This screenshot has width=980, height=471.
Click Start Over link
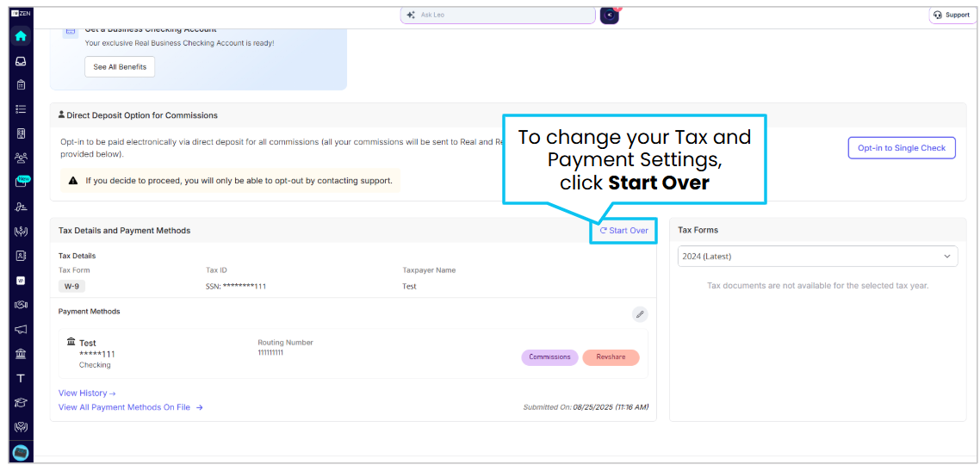[x=623, y=231]
